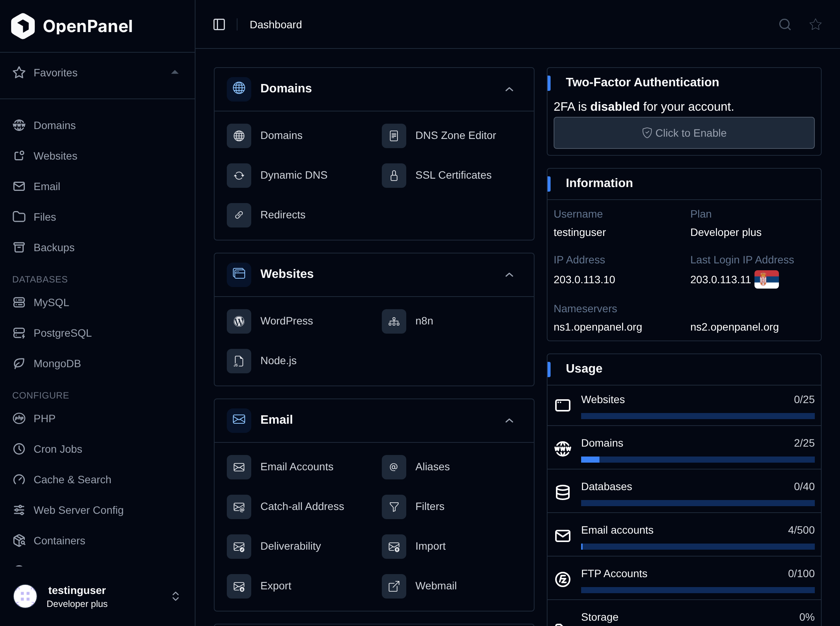Click the Dashboard breadcrumb title
This screenshot has width=840, height=626.
pyautogui.click(x=276, y=25)
